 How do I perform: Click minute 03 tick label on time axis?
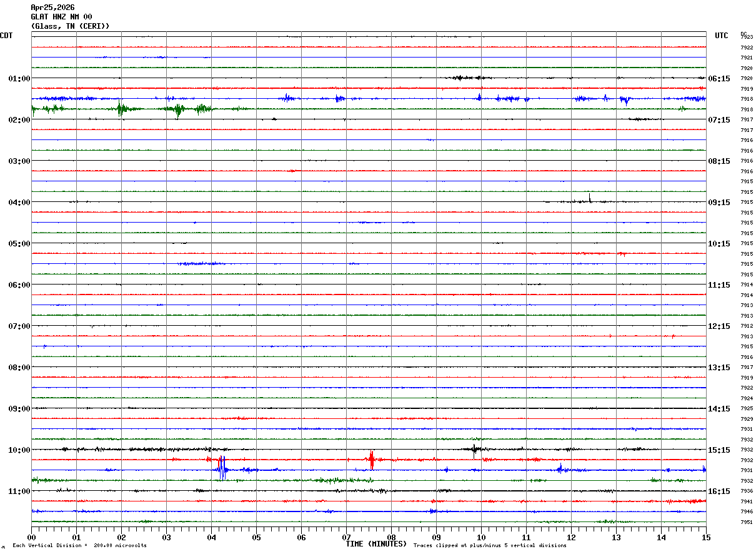(166, 537)
